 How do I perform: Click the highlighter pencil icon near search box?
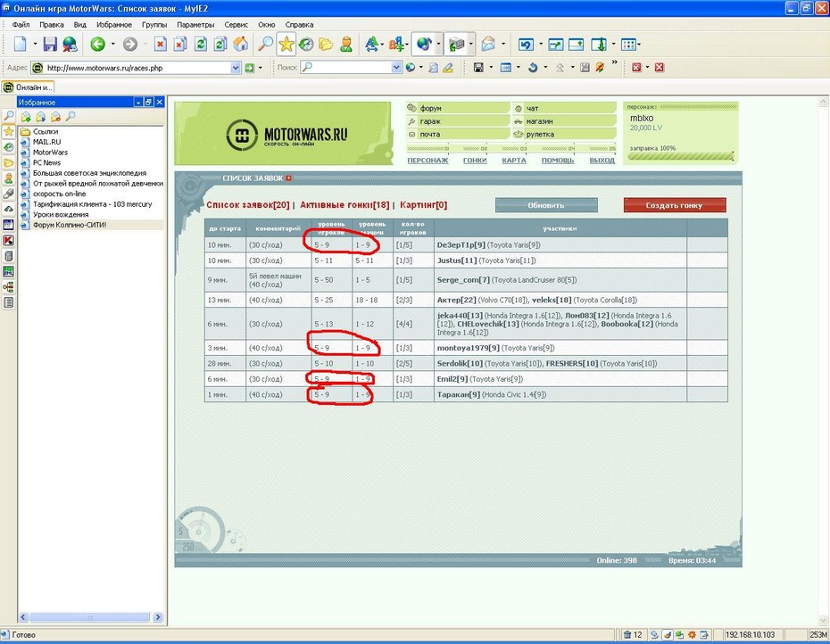[448, 68]
